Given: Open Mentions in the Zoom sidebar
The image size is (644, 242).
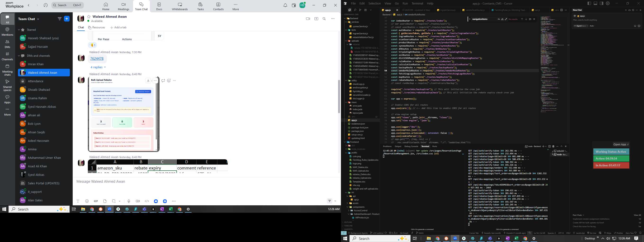Looking at the screenshot, I should pyautogui.click(x=7, y=32).
